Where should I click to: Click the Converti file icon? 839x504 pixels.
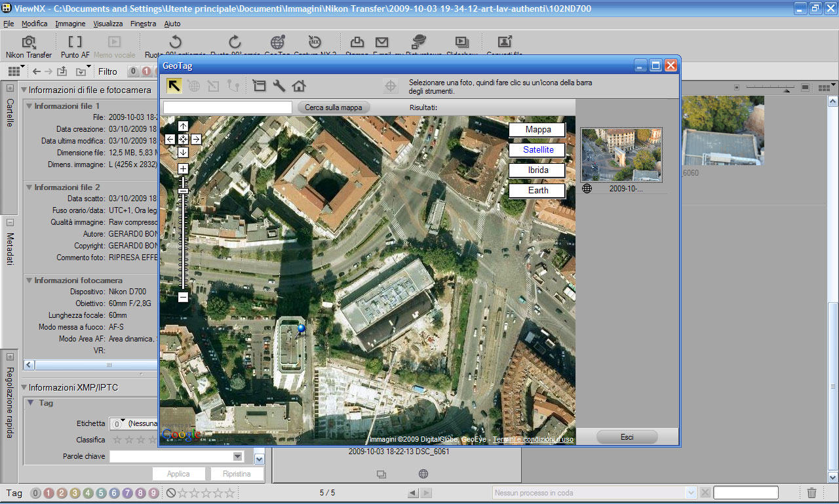click(505, 42)
